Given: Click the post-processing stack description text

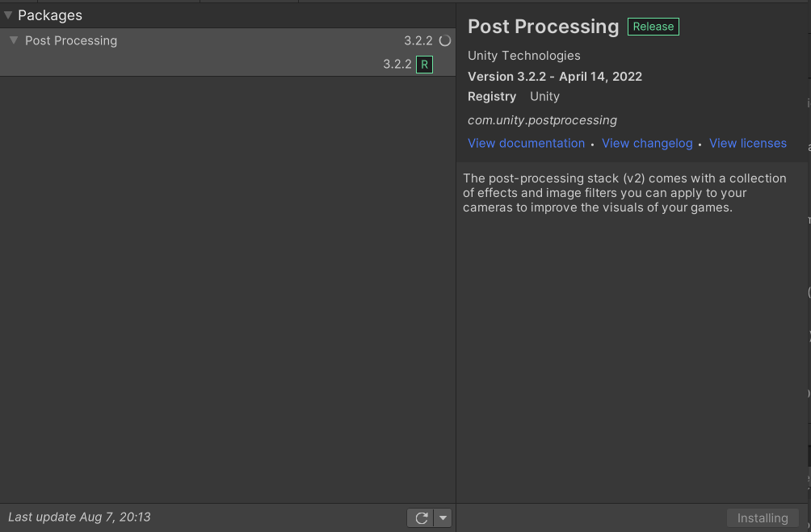Looking at the screenshot, I should [x=624, y=193].
